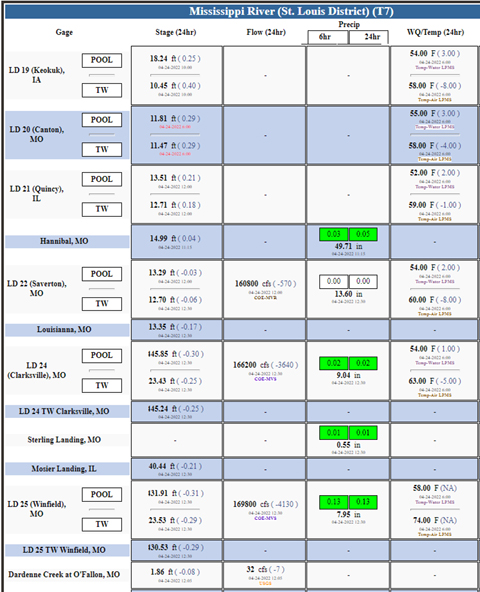Click the POOL button for LD 21 Quincy
Image resolution: width=480 pixels, height=592 pixels.
pos(102,179)
